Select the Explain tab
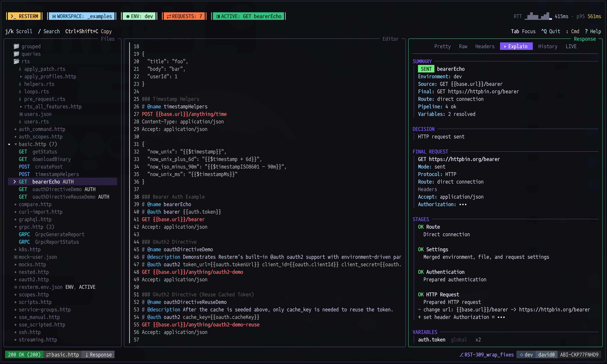 [516, 46]
